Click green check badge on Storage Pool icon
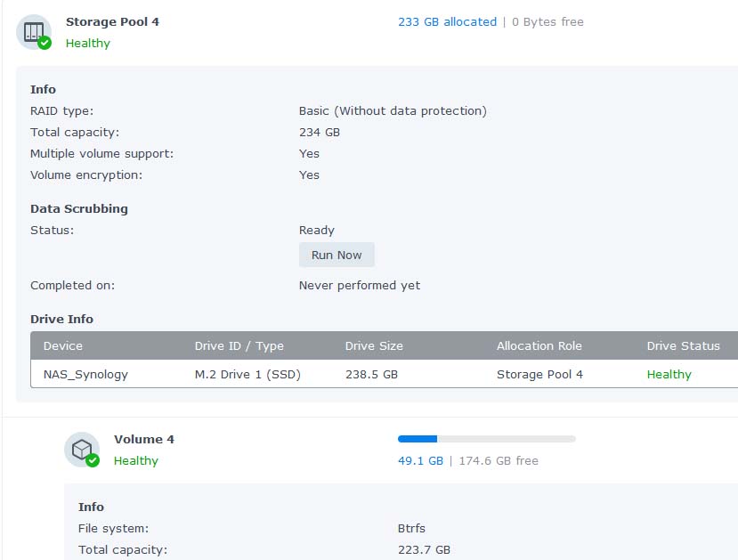The height and width of the screenshot is (560, 738). pyautogui.click(x=45, y=43)
